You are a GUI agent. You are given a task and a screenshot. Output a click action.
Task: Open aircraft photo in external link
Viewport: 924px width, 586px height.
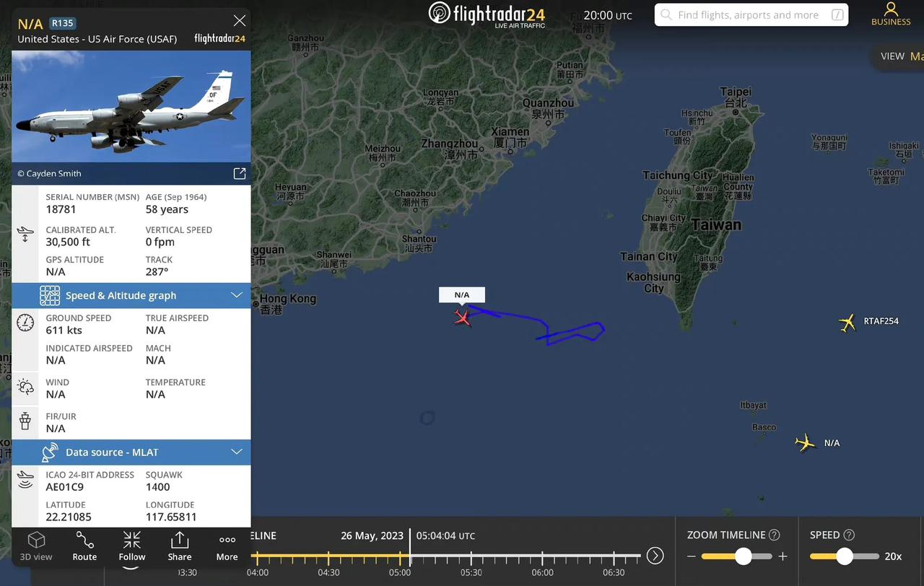(x=239, y=173)
